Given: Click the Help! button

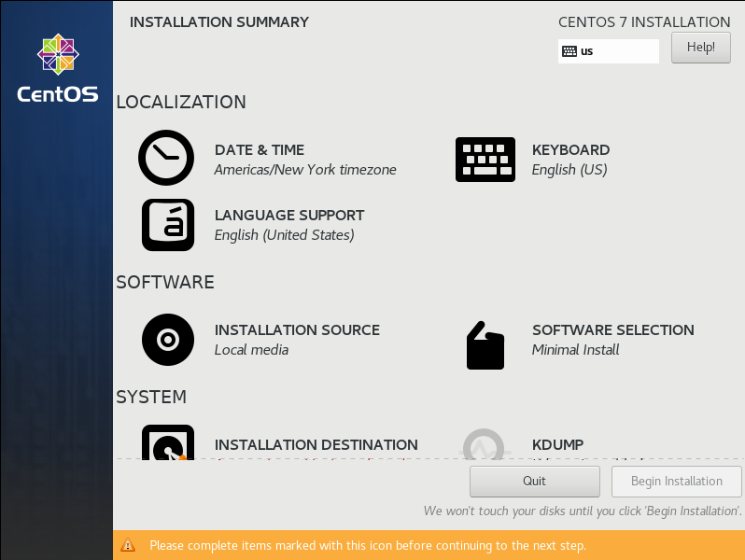Looking at the screenshot, I should pyautogui.click(x=701, y=48).
